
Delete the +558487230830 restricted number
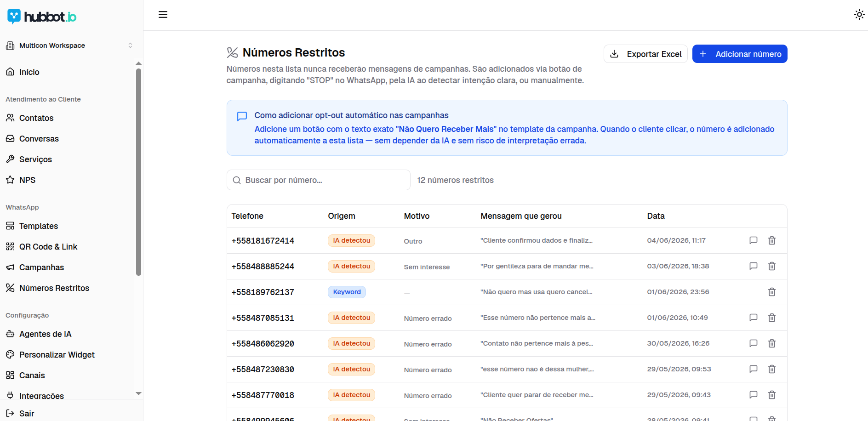[x=772, y=369]
